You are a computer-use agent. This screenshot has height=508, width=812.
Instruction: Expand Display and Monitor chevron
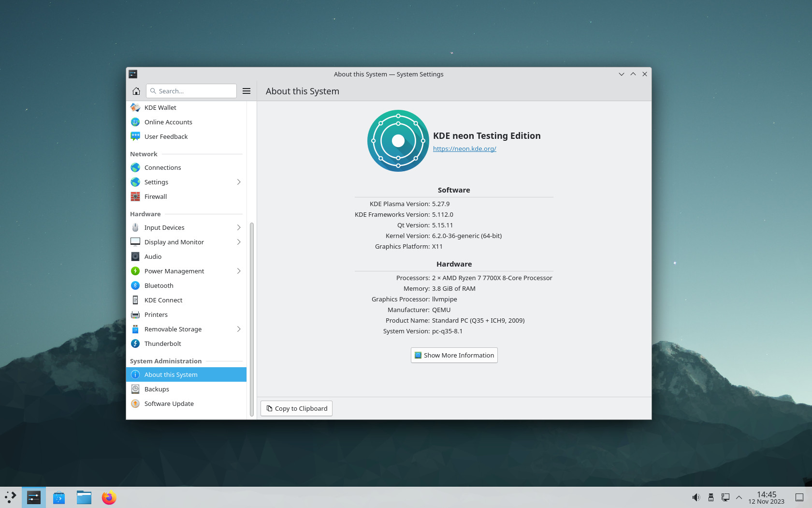click(x=239, y=242)
